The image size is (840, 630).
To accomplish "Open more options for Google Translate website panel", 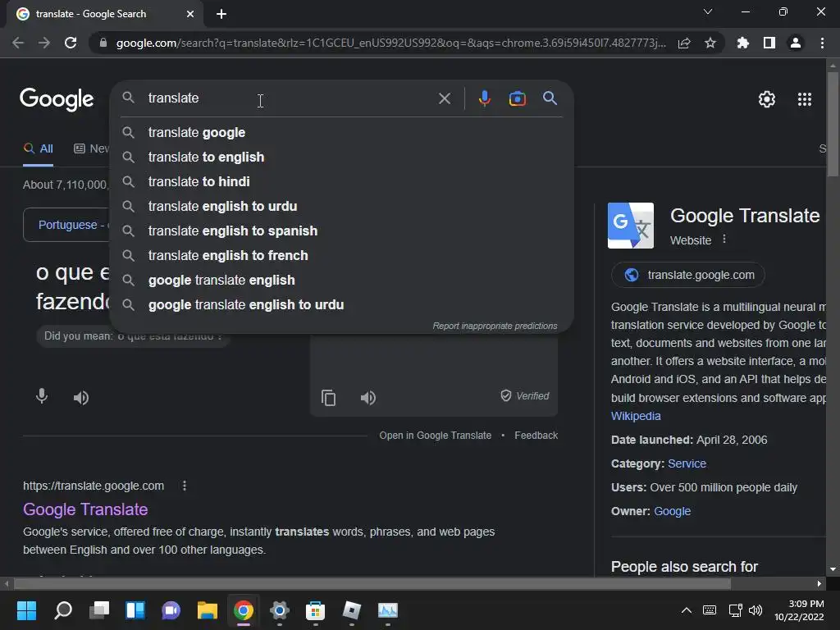I will (x=724, y=239).
